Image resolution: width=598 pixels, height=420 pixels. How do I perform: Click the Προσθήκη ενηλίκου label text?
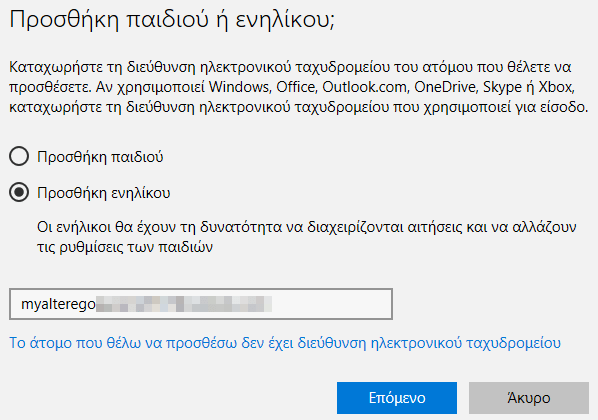[104, 193]
